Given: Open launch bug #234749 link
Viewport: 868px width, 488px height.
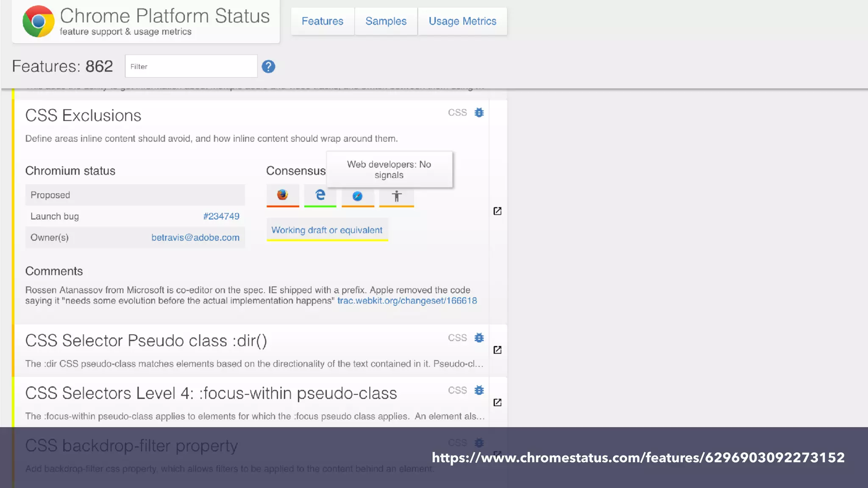Looking at the screenshot, I should 221,216.
